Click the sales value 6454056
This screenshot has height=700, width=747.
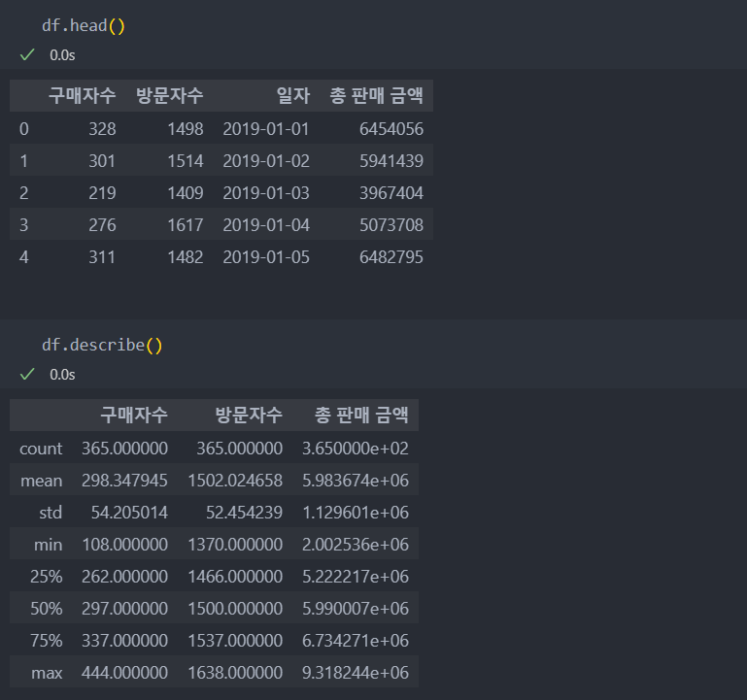click(391, 128)
